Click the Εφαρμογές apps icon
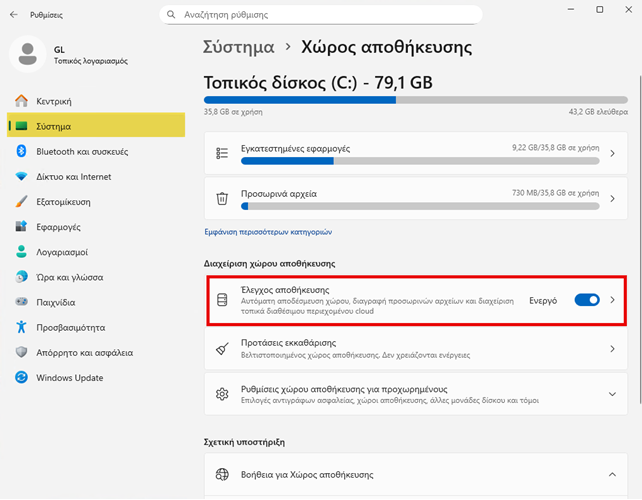This screenshot has width=642, height=500. pyautogui.click(x=21, y=226)
